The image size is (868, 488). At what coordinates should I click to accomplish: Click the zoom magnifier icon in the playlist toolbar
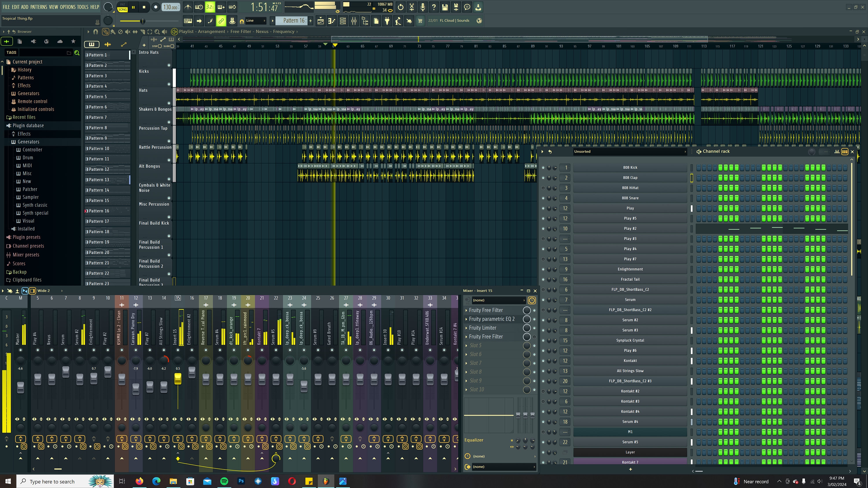[x=157, y=31]
